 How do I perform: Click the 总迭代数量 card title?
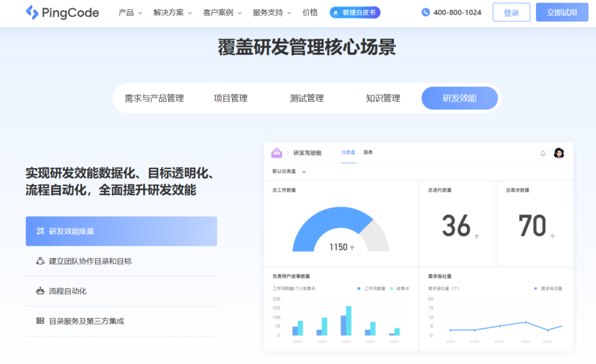click(440, 190)
